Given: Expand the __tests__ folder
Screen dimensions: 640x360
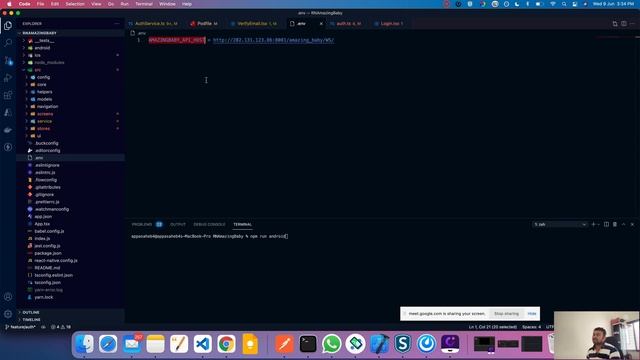Looking at the screenshot, I should coord(44,40).
